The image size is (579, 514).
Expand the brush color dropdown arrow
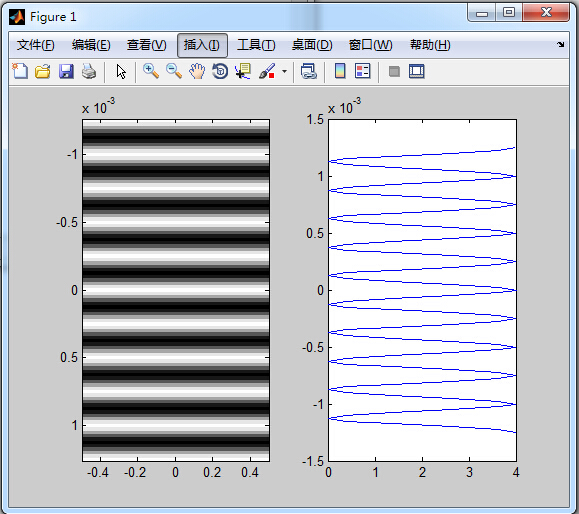tap(284, 71)
